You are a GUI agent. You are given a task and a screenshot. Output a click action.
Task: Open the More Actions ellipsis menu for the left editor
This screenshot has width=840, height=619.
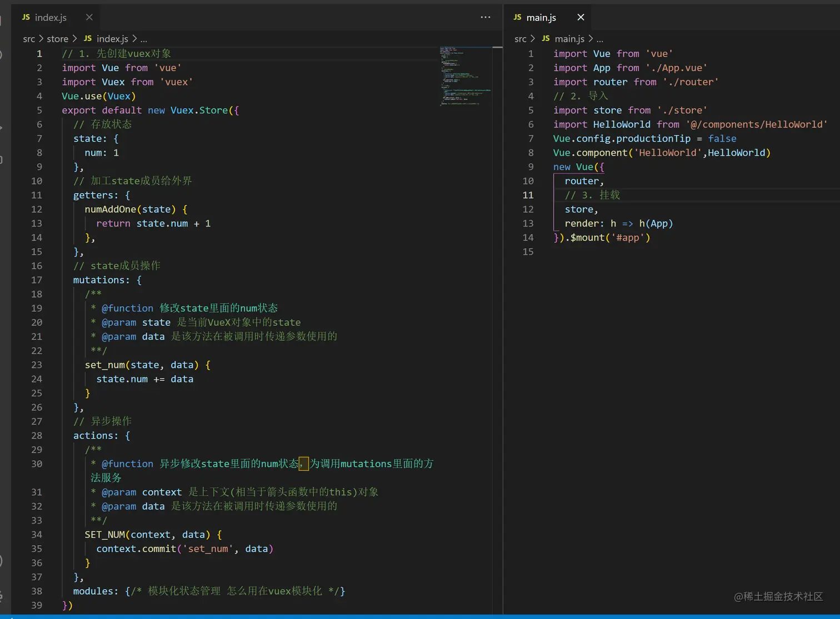(x=486, y=17)
